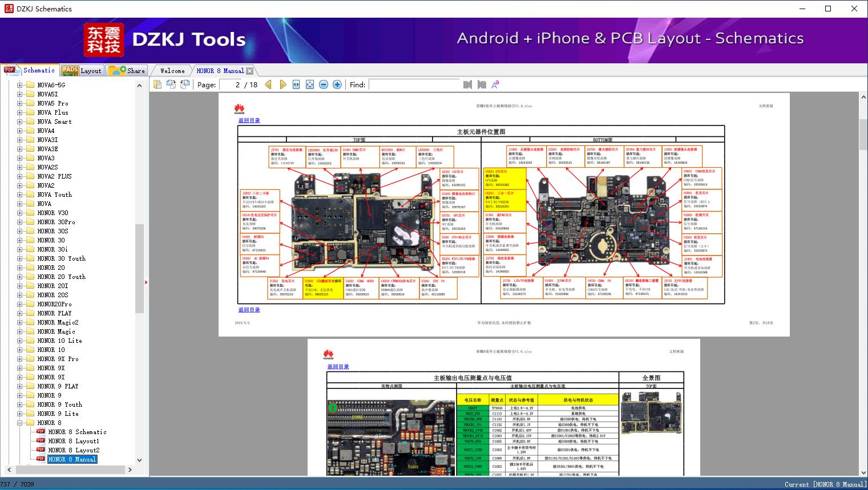The image size is (868, 490).
Task: Close the HONOR 8 Manual tab
Action: (249, 71)
